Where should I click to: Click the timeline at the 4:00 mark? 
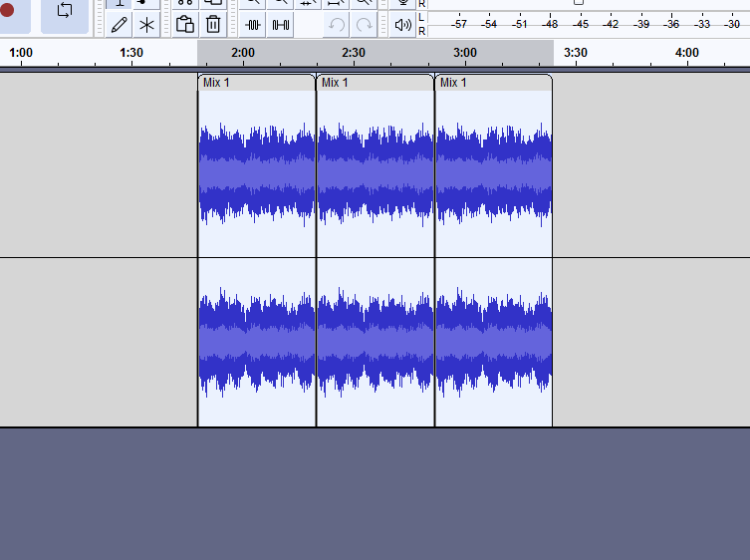pos(686,53)
